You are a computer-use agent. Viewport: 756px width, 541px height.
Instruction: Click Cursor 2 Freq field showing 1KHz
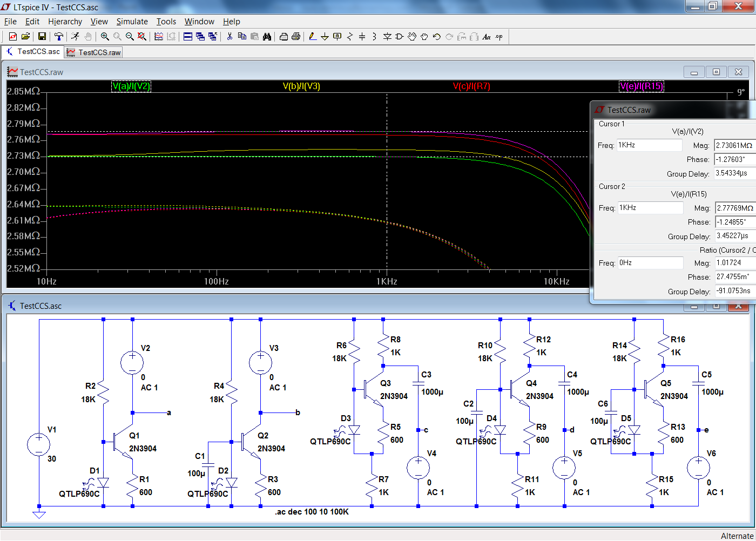[x=651, y=208]
